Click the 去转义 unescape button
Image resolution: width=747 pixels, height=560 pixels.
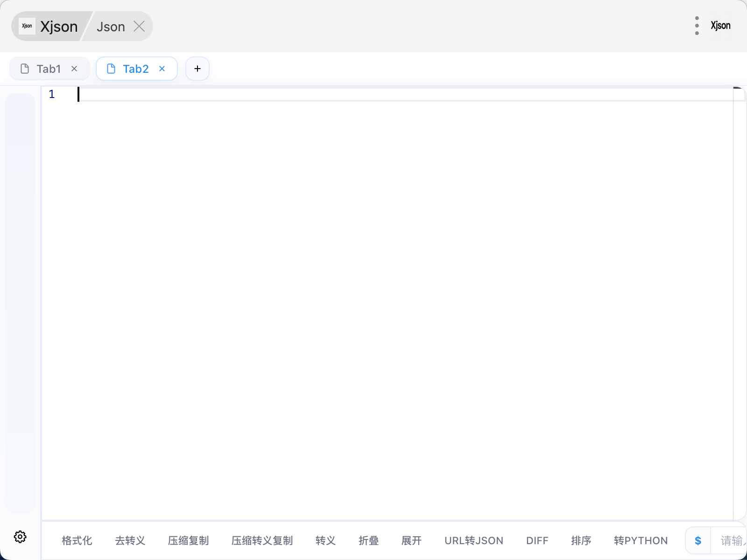coord(130,540)
